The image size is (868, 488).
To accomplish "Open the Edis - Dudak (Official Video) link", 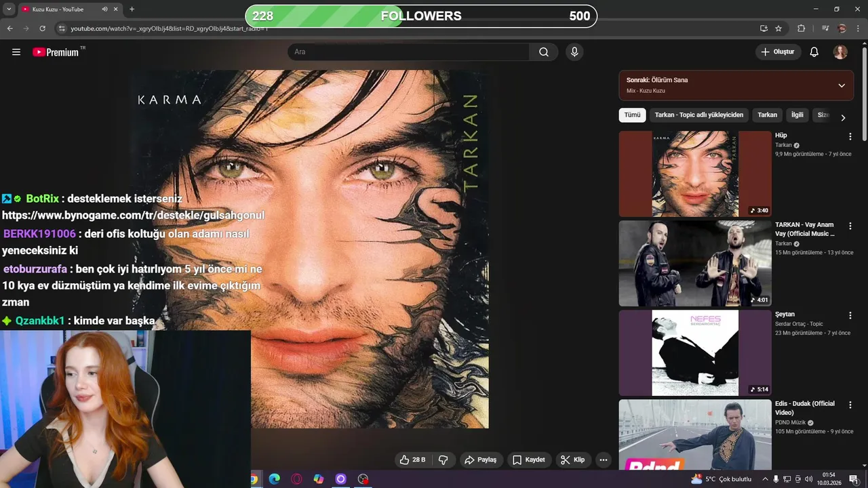I will (805, 408).
